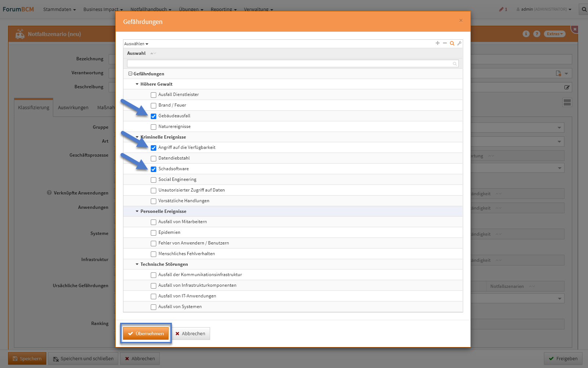Open the Verwaltung menu

click(259, 9)
